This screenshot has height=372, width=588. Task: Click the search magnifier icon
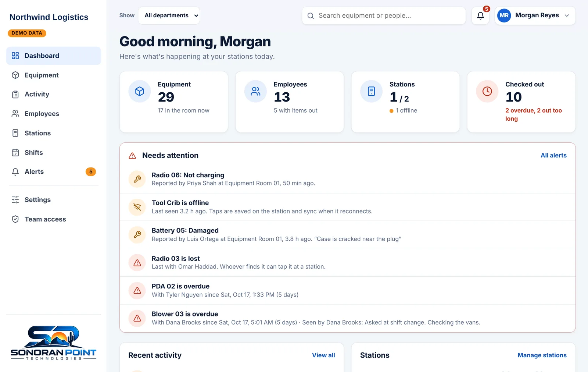pos(311,16)
